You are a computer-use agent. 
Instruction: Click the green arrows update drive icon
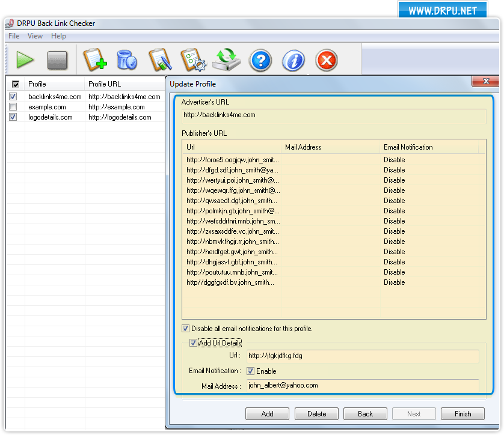[x=227, y=59]
